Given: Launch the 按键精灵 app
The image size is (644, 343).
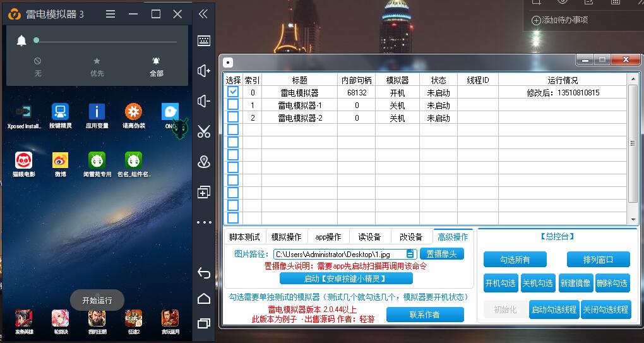Looking at the screenshot, I should pos(61,112).
